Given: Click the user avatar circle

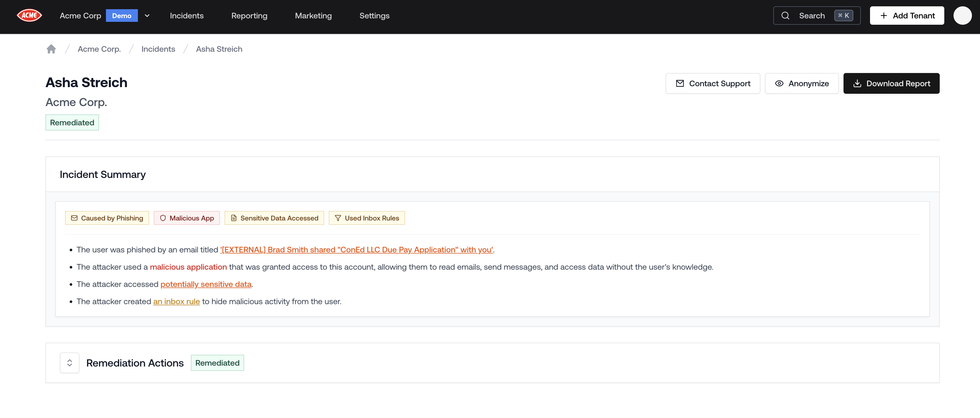Looking at the screenshot, I should 962,16.
